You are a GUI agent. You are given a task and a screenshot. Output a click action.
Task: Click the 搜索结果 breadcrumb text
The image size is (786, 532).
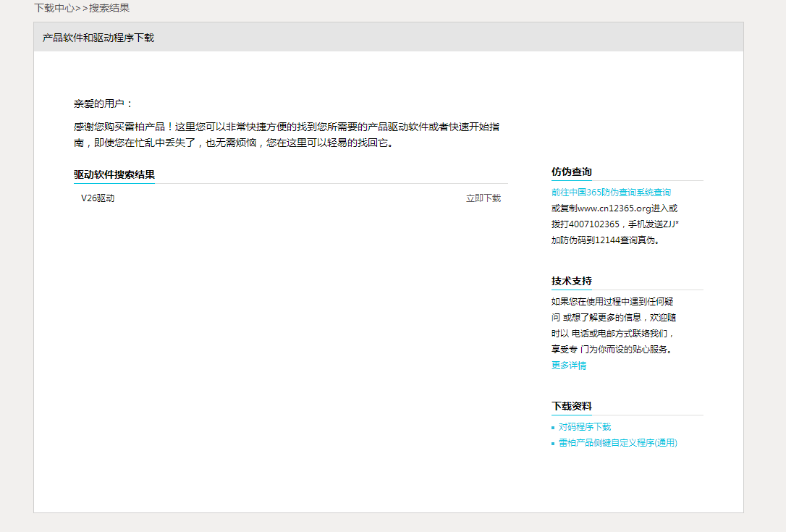pyautogui.click(x=109, y=8)
